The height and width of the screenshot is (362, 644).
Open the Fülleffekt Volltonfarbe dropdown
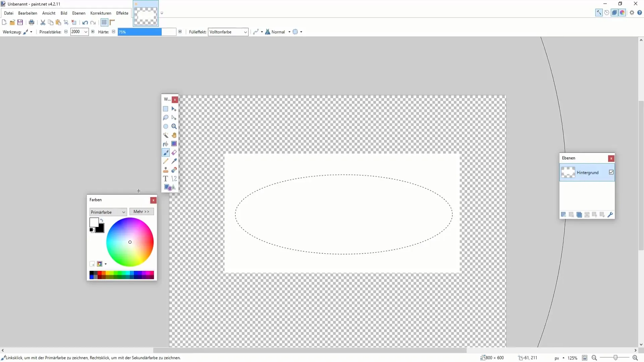pyautogui.click(x=228, y=32)
